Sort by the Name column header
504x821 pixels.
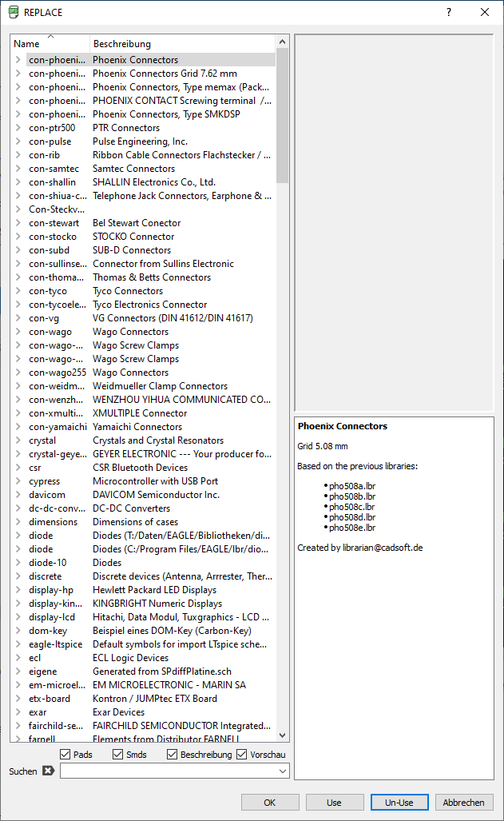click(x=50, y=43)
